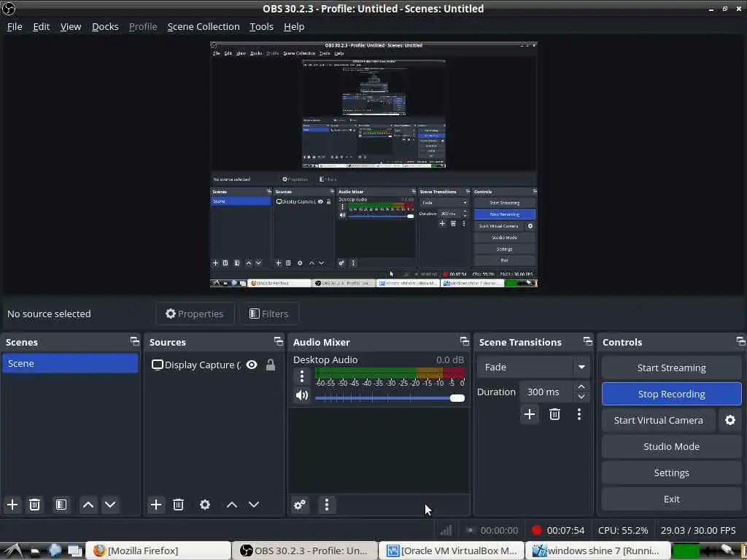Click Stop Recording button

coord(671,394)
